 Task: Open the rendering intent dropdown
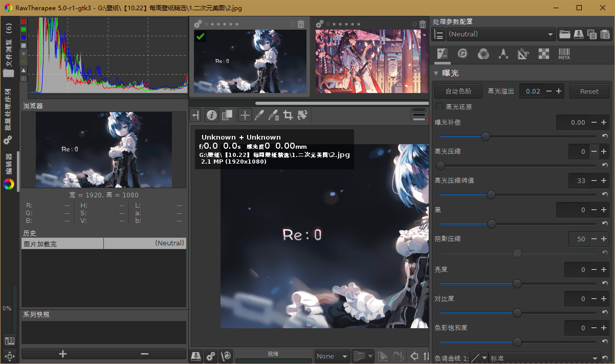pyautogui.click(x=362, y=356)
